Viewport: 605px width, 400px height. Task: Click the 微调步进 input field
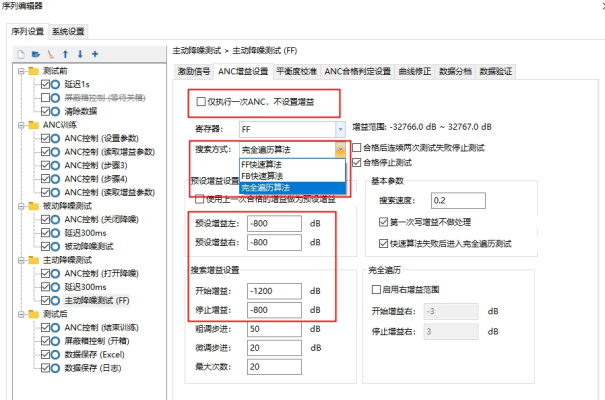click(274, 348)
